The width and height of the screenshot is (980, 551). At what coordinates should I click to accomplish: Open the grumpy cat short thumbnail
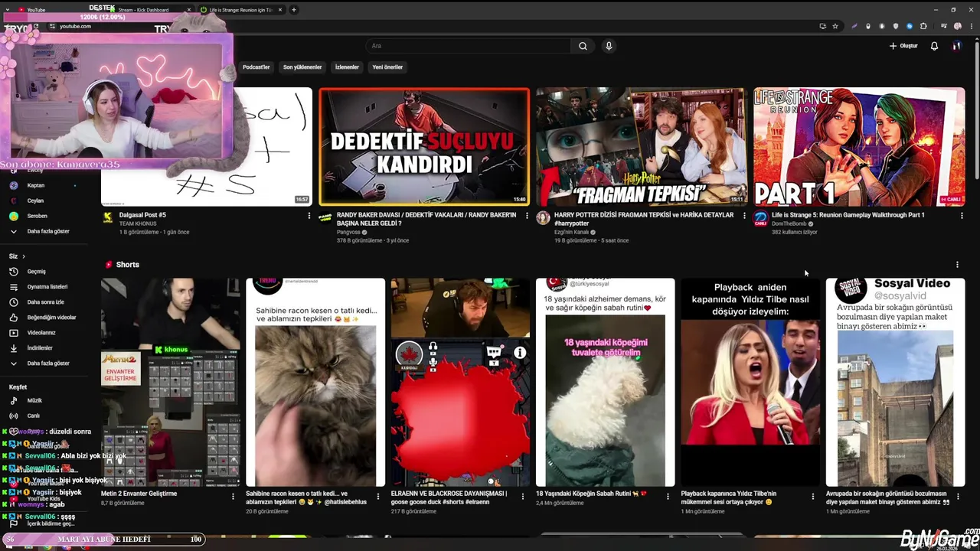tap(315, 382)
